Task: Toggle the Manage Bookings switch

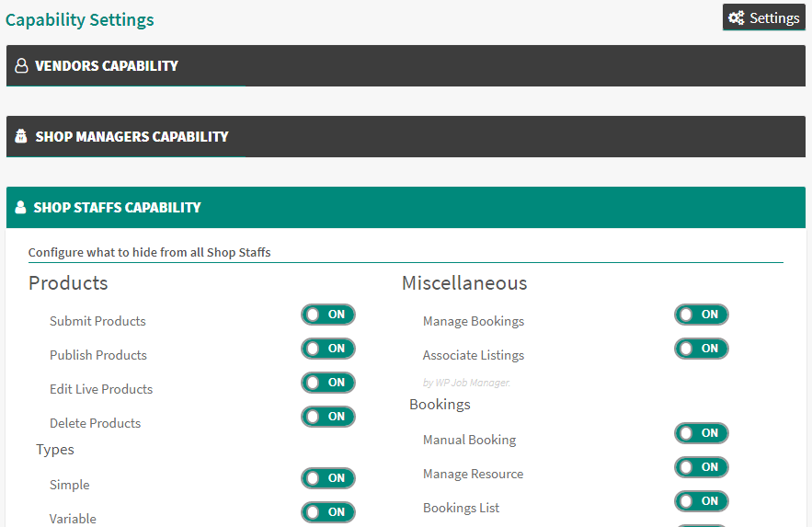Action: [701, 315]
